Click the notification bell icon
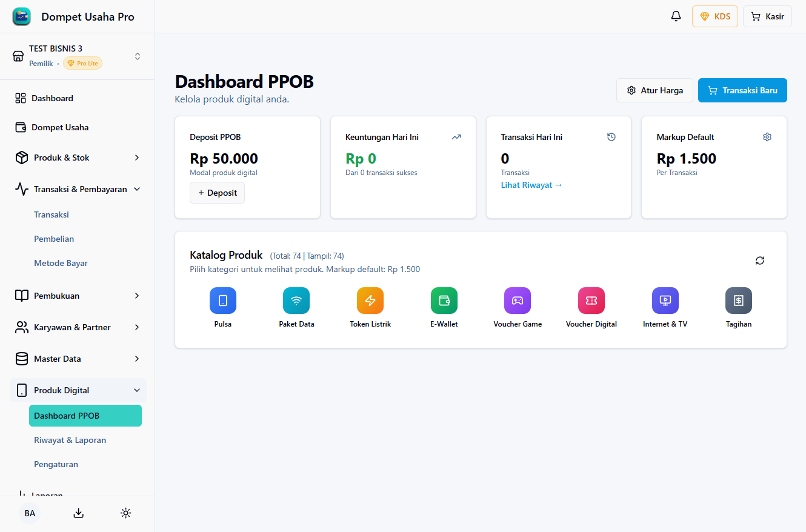The image size is (806, 532). click(676, 16)
